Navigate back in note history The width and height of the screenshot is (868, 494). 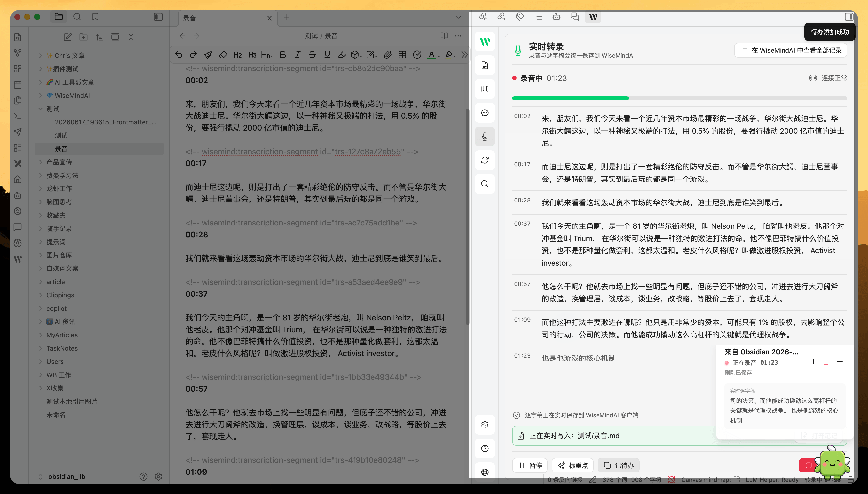point(182,36)
